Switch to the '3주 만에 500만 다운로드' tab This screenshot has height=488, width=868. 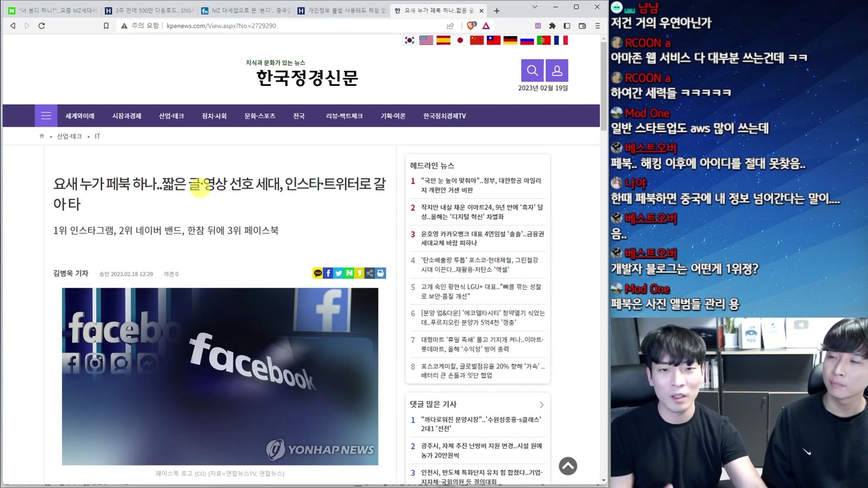pyautogui.click(x=149, y=10)
